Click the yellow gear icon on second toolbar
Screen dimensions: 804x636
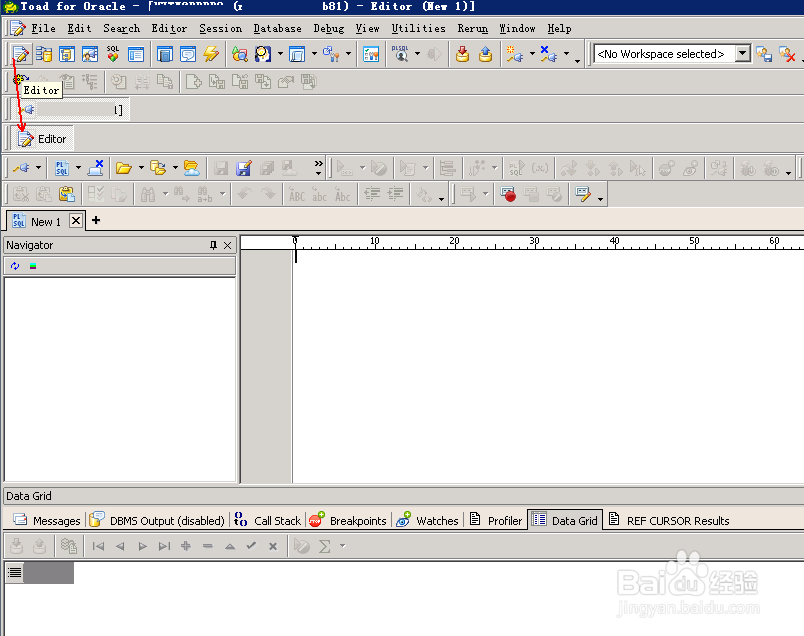(19, 79)
